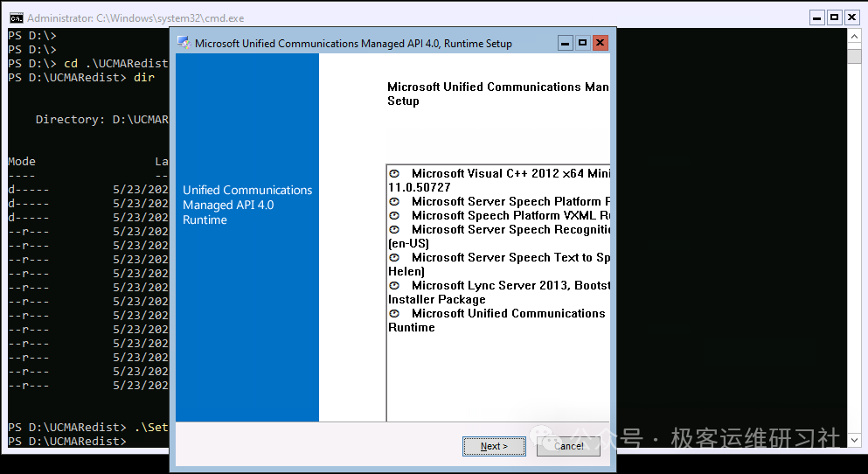The image size is (868, 474).
Task: Click the Unified Communications Managed API 4.0 sidebar text
Action: pos(247,205)
